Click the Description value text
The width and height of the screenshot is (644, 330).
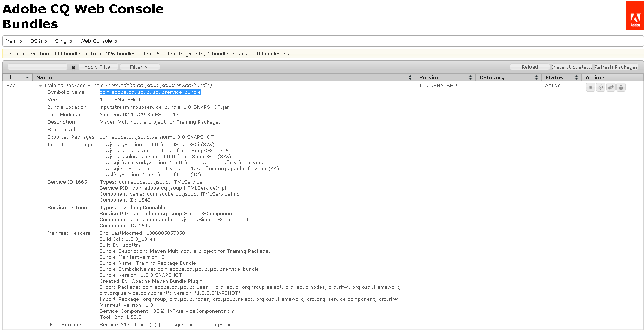coord(160,122)
